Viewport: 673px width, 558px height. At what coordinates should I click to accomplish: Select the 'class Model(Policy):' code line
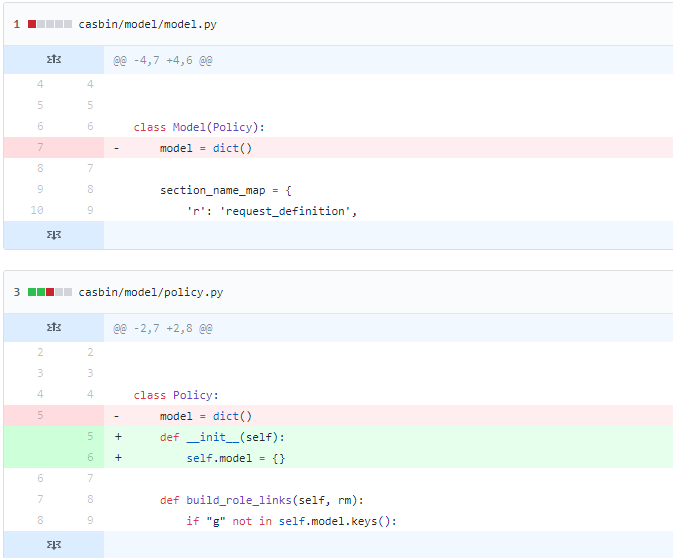tap(199, 127)
